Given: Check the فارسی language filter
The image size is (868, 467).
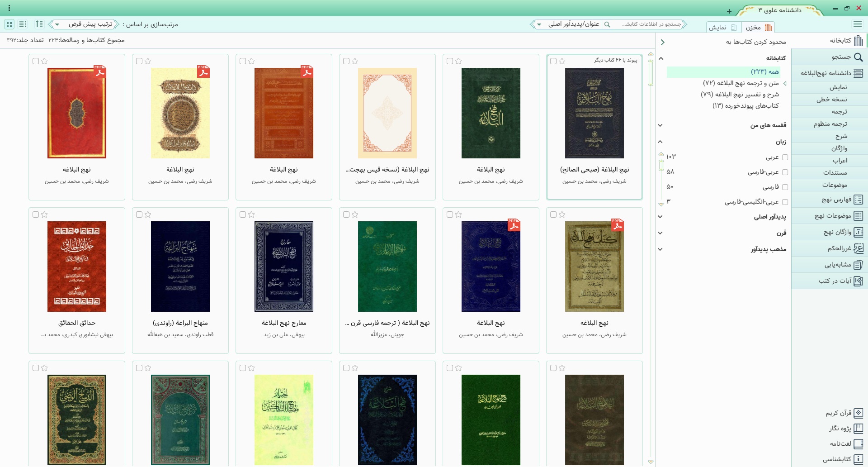Looking at the screenshot, I should pos(785,187).
